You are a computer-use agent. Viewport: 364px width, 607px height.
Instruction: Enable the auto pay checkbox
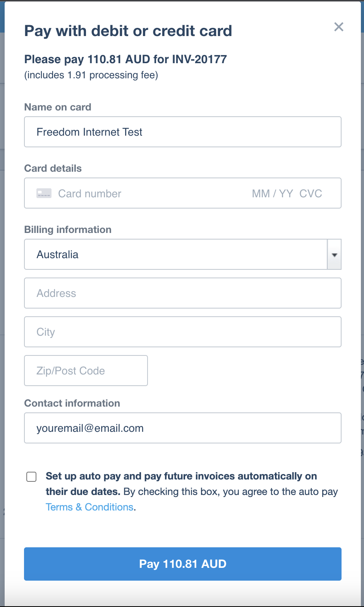pos(31,476)
